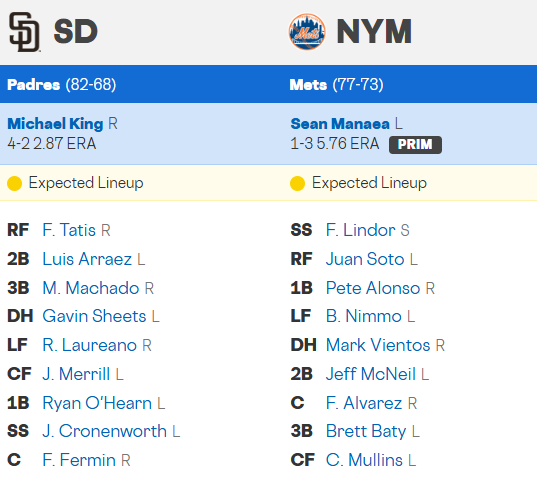Open C. Mullins player link
This screenshot has width=537, height=479.
[x=364, y=460]
